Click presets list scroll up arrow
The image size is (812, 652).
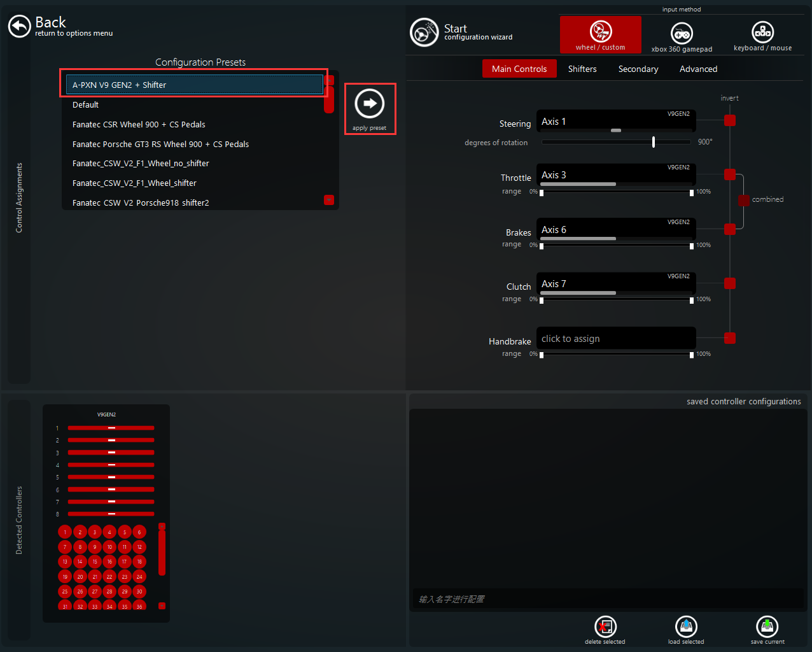(329, 80)
